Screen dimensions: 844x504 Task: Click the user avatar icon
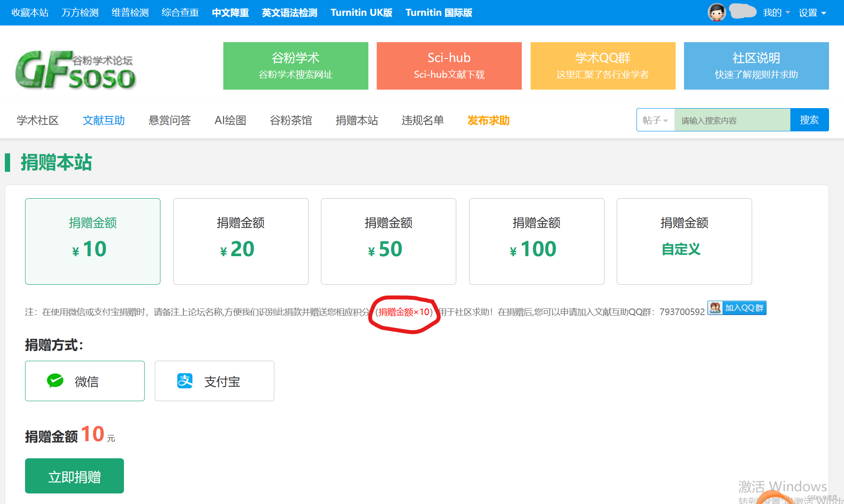[717, 12]
